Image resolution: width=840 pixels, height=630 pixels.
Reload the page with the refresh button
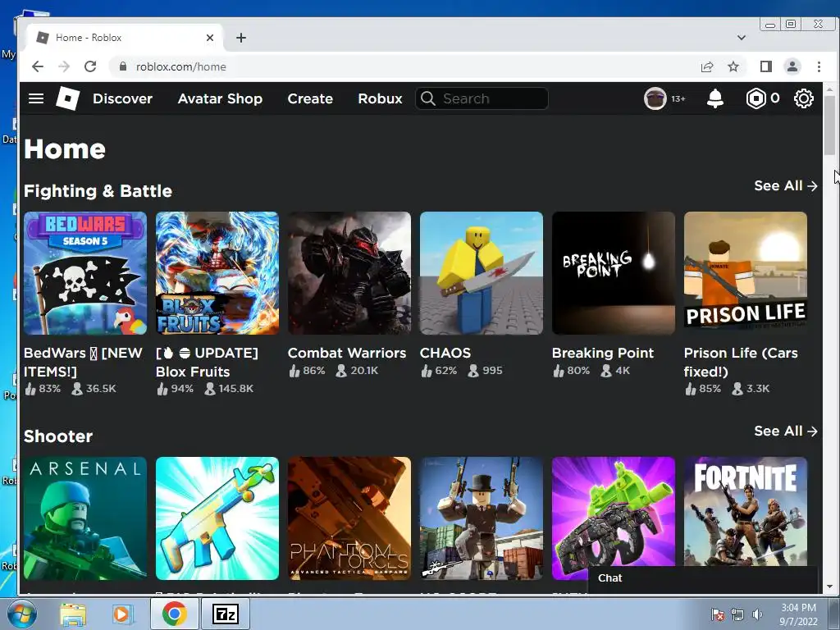(x=90, y=66)
